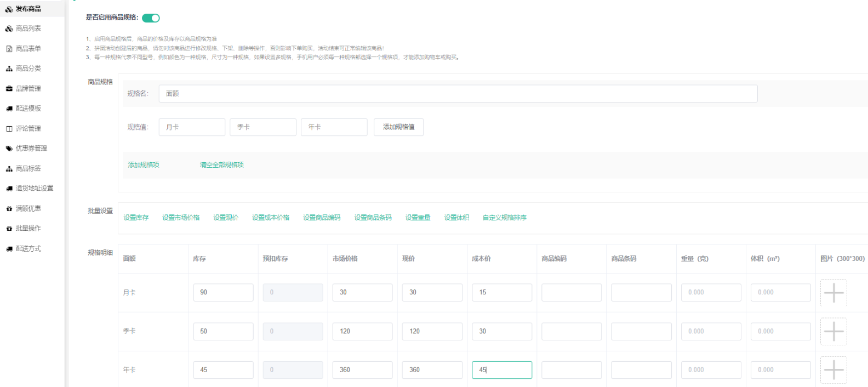Open 配送模板 sidebar entry
The width and height of the screenshot is (868, 387).
coord(28,109)
